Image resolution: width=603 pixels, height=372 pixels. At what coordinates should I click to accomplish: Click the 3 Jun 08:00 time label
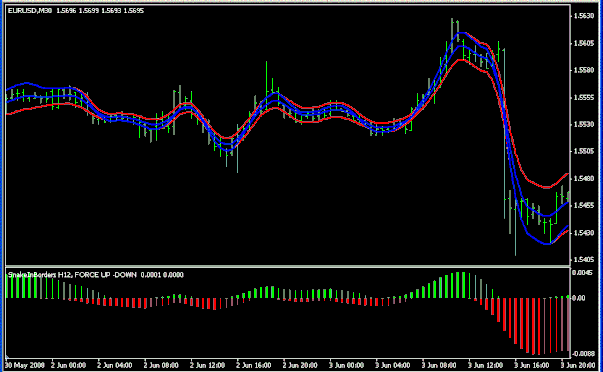[x=439, y=365]
